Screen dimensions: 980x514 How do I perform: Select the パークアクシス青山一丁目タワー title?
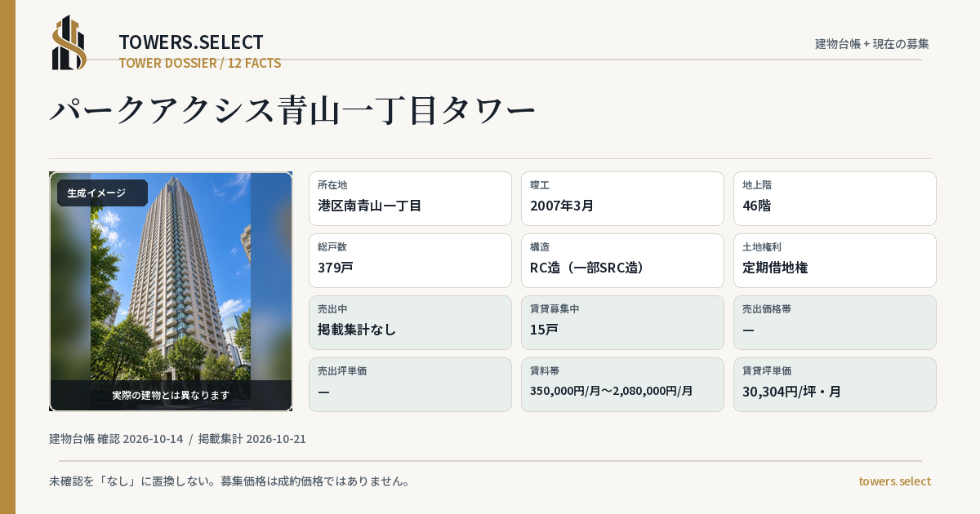(292, 110)
